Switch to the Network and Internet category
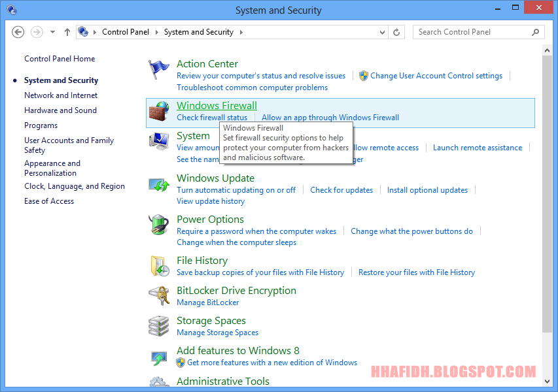The width and height of the screenshot is (558, 392). (61, 95)
